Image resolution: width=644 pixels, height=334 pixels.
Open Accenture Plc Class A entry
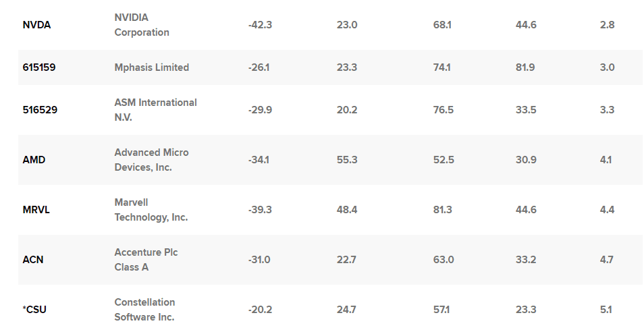146,260
